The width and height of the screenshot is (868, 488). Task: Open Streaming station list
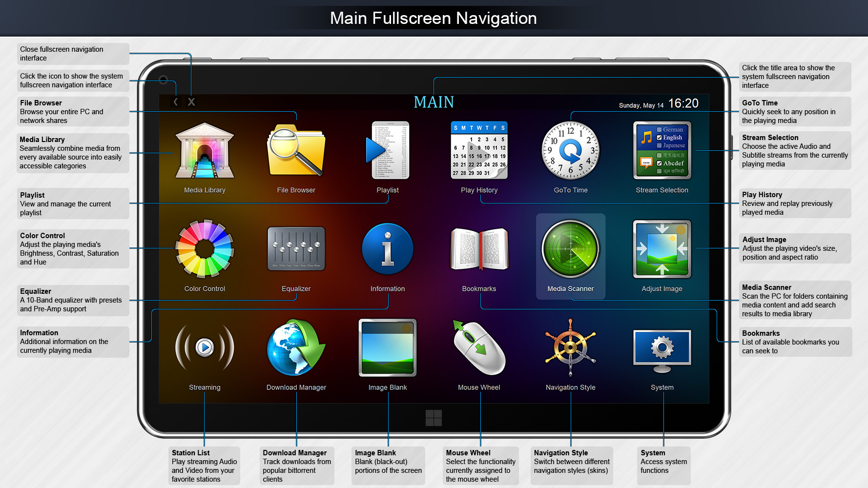tap(205, 348)
